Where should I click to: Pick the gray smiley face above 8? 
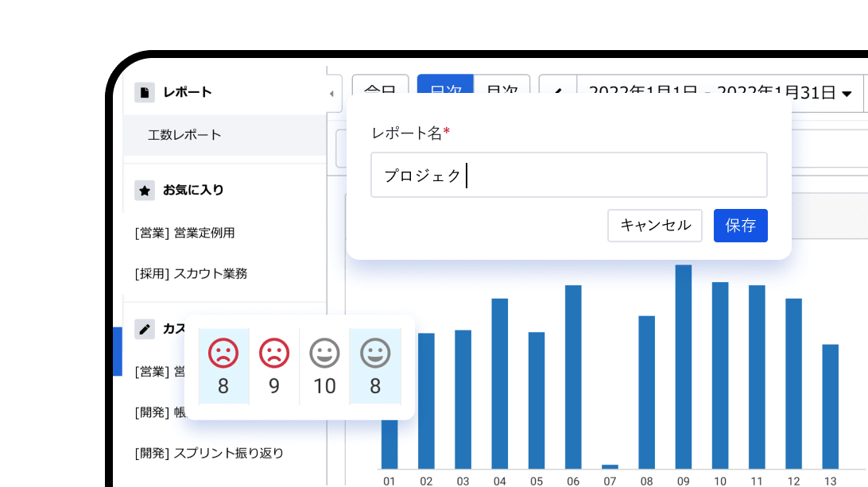[x=375, y=353]
